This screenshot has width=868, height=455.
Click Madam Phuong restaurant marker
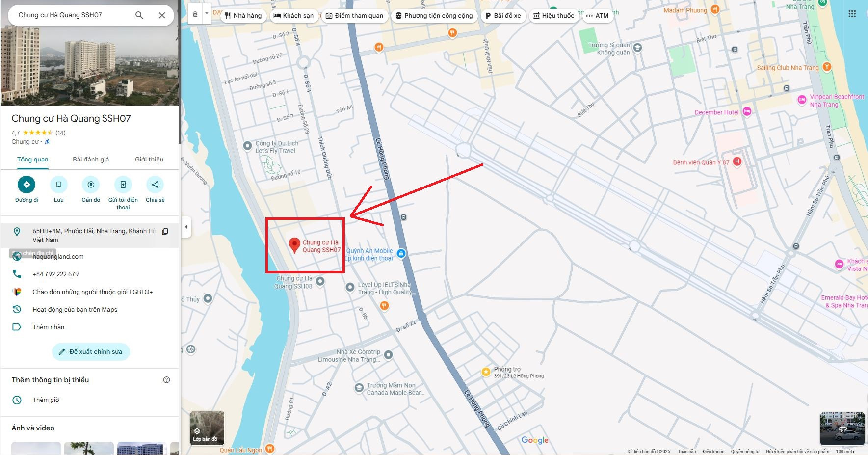pyautogui.click(x=715, y=9)
